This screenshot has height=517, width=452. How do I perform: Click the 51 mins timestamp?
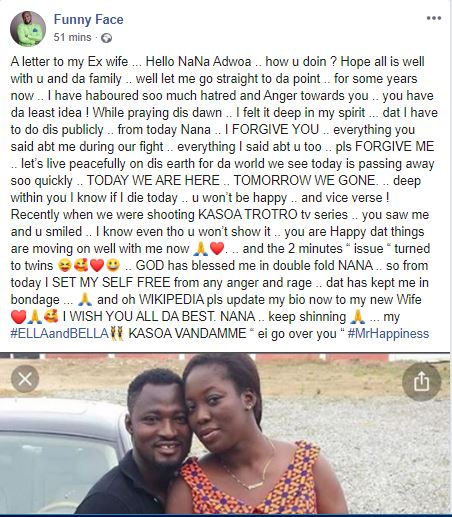[72, 37]
